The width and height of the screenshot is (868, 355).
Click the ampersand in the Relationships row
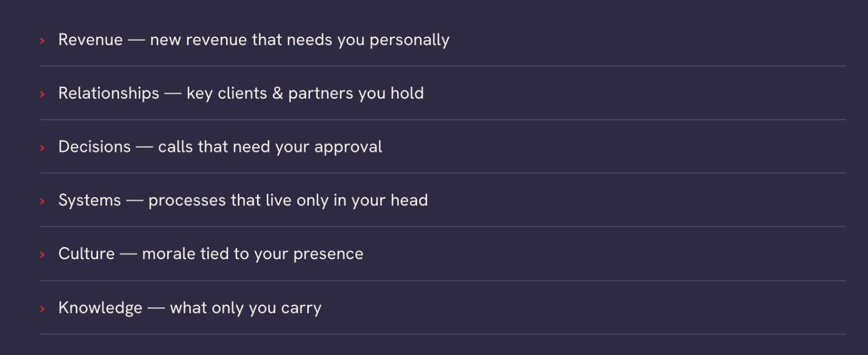click(277, 93)
